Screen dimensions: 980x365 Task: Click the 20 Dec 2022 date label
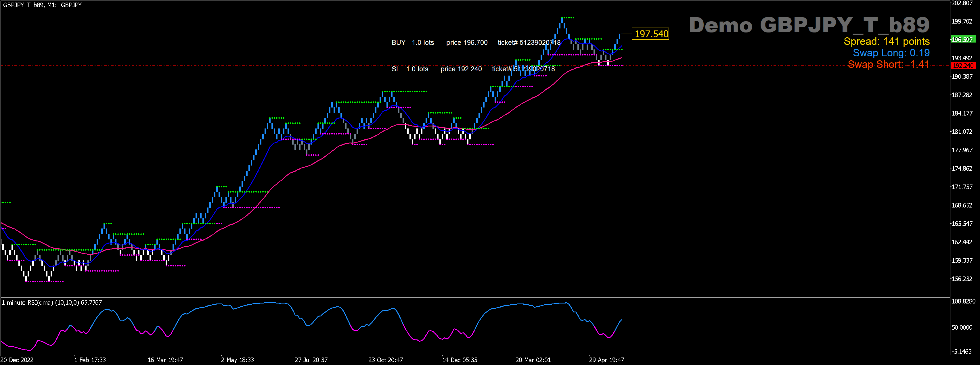(17, 360)
